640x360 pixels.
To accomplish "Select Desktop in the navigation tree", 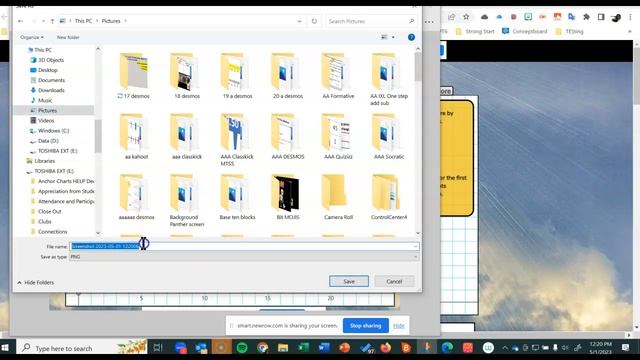I will [48, 70].
